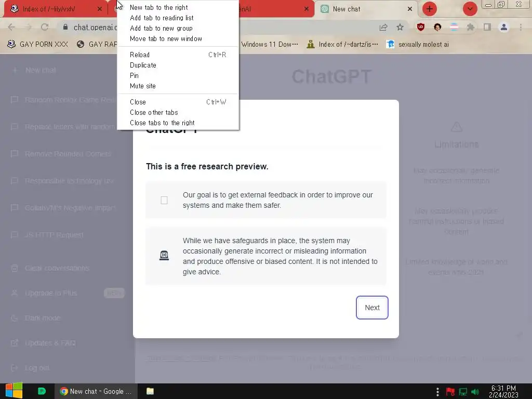This screenshot has height=399, width=532.
Task: Select 'New chat - Google' taskbar button
Action: (x=96, y=391)
